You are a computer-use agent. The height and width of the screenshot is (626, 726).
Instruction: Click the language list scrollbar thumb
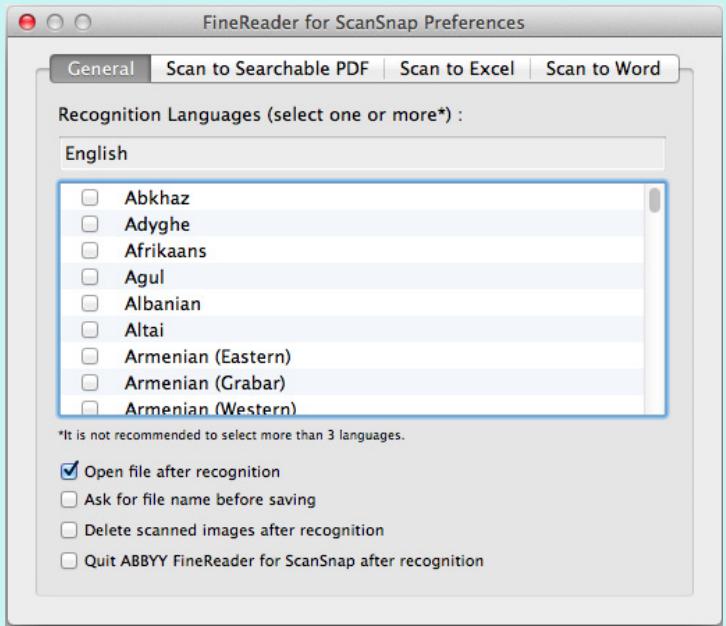(x=654, y=200)
